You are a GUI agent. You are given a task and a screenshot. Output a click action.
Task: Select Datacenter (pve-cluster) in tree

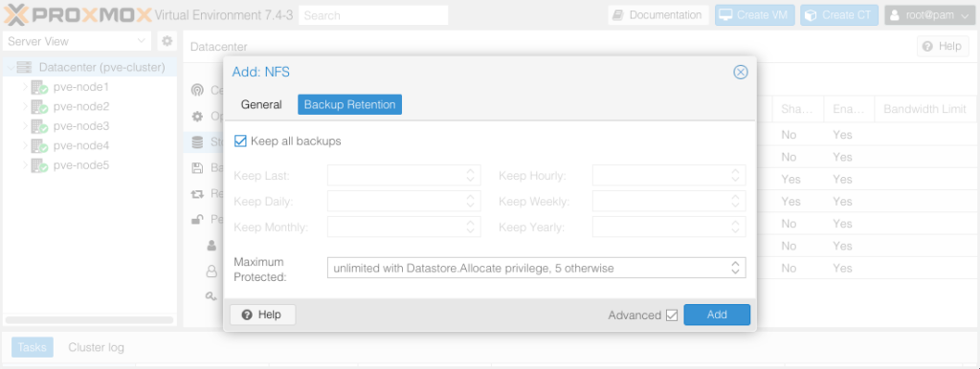coord(89,67)
